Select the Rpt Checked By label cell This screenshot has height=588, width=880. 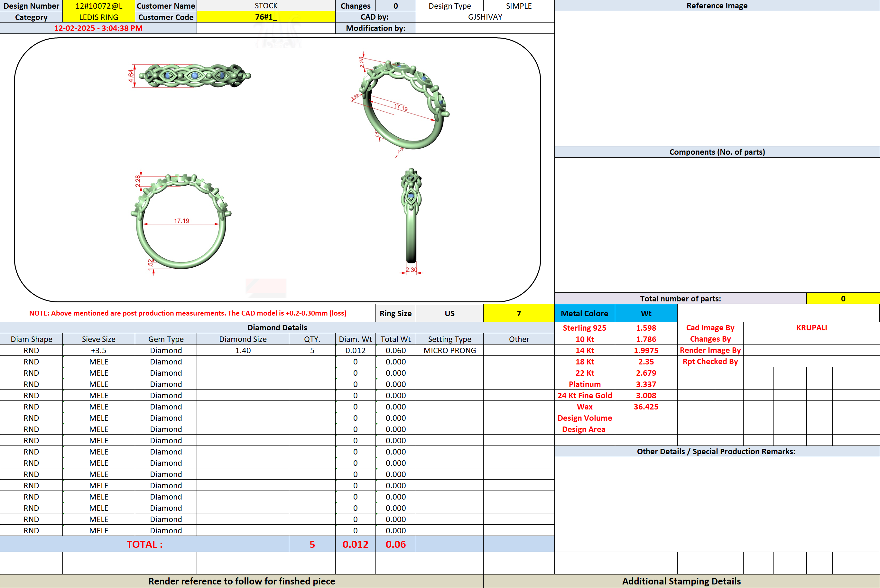(710, 362)
